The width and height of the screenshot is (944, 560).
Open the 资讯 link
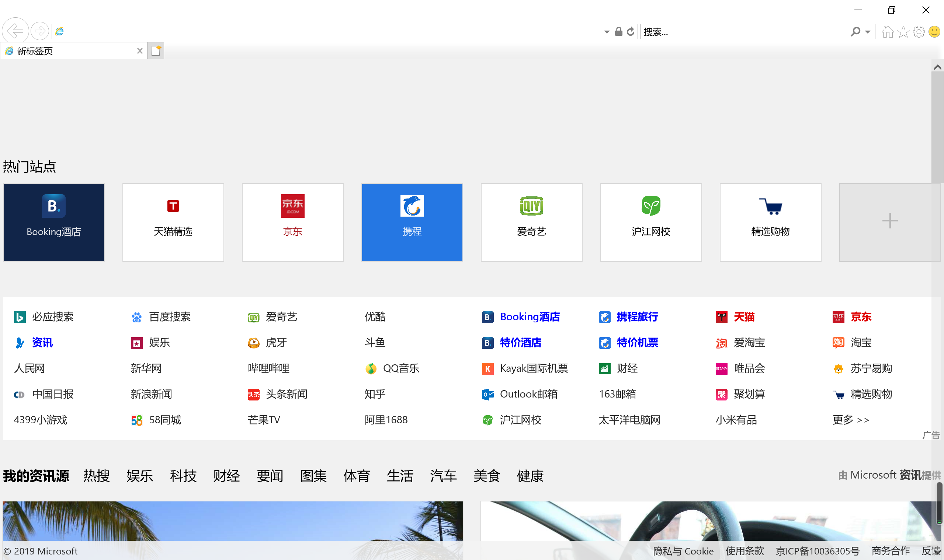tap(42, 343)
